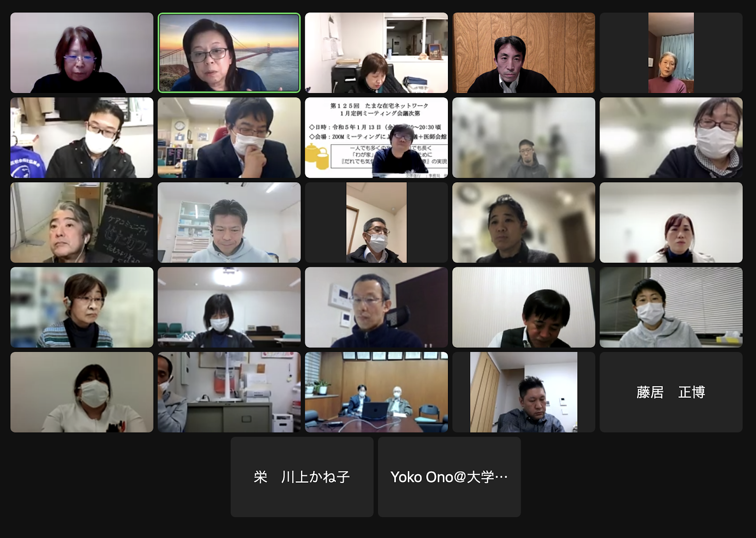Select the man in gray hoodie before medicine shelves
Viewport: 756px width, 538px height.
tap(229, 222)
